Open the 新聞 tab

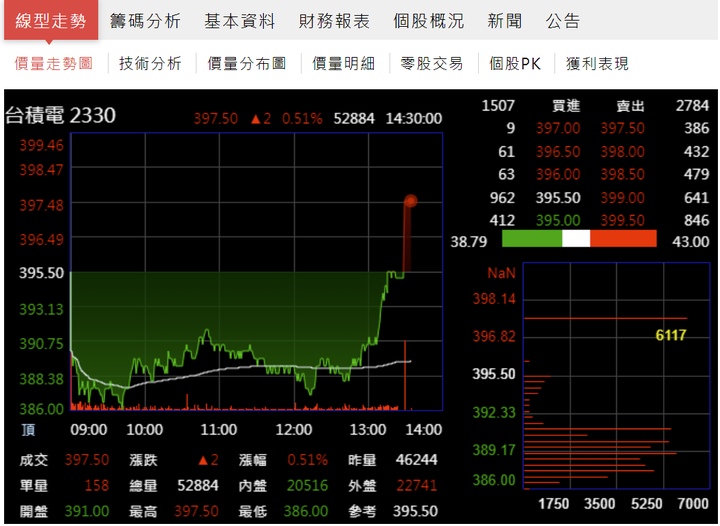click(x=505, y=21)
